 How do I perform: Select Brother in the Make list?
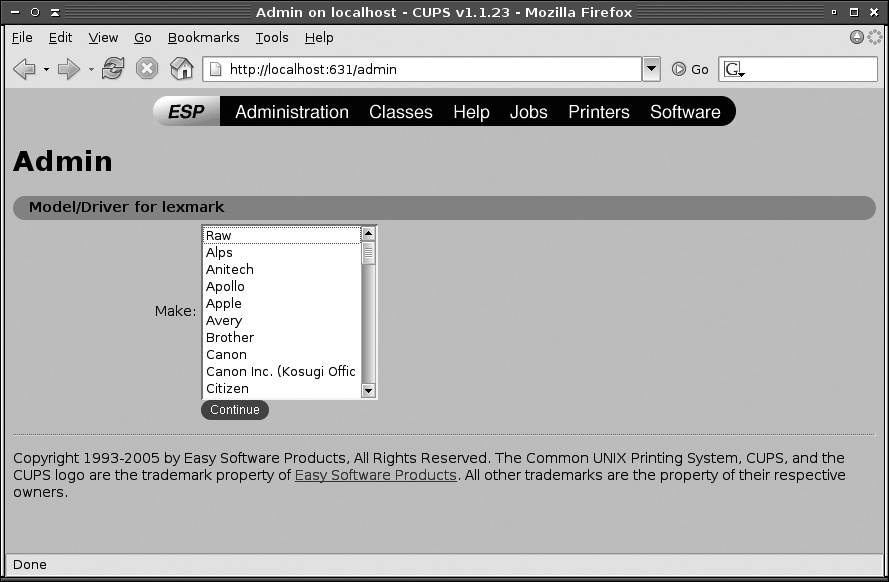click(x=229, y=337)
